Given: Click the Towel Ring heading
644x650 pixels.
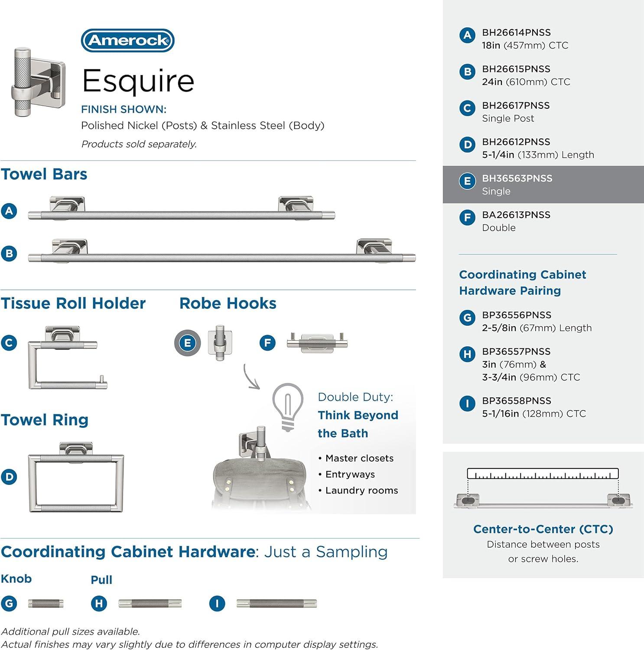Looking at the screenshot, I should pos(44,420).
